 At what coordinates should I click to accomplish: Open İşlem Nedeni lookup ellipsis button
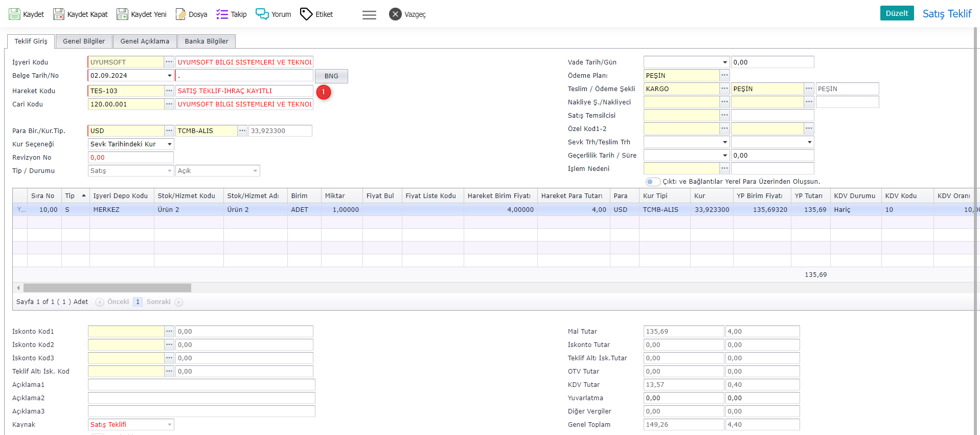point(724,168)
